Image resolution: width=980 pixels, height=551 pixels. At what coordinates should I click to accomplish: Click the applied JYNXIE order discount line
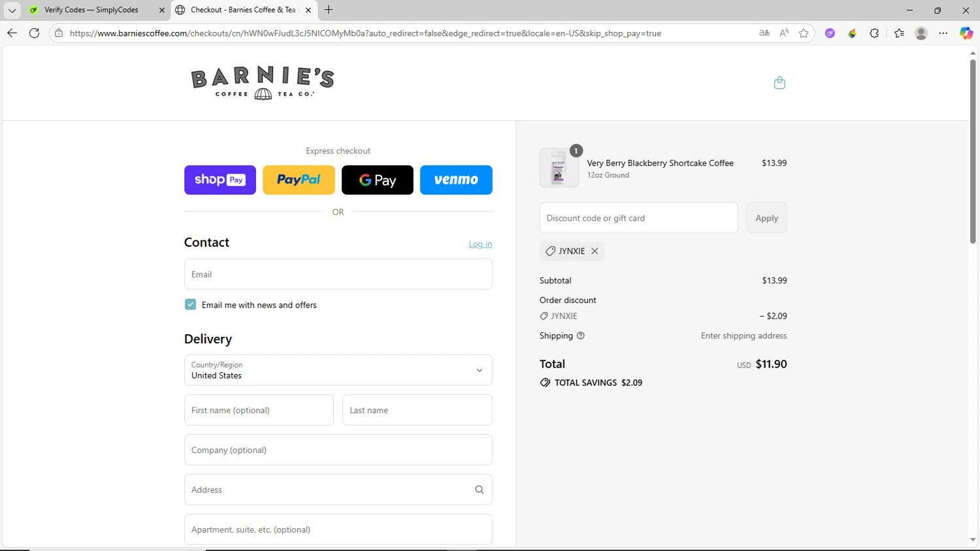point(663,316)
